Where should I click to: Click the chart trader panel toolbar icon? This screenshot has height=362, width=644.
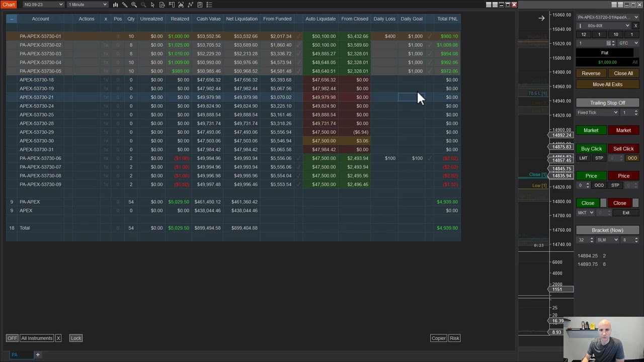click(172, 5)
